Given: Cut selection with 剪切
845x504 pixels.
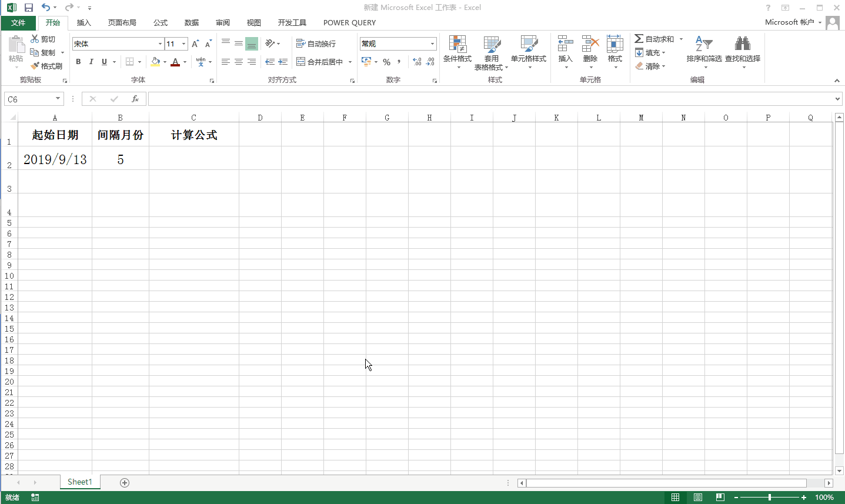Looking at the screenshot, I should click(43, 39).
